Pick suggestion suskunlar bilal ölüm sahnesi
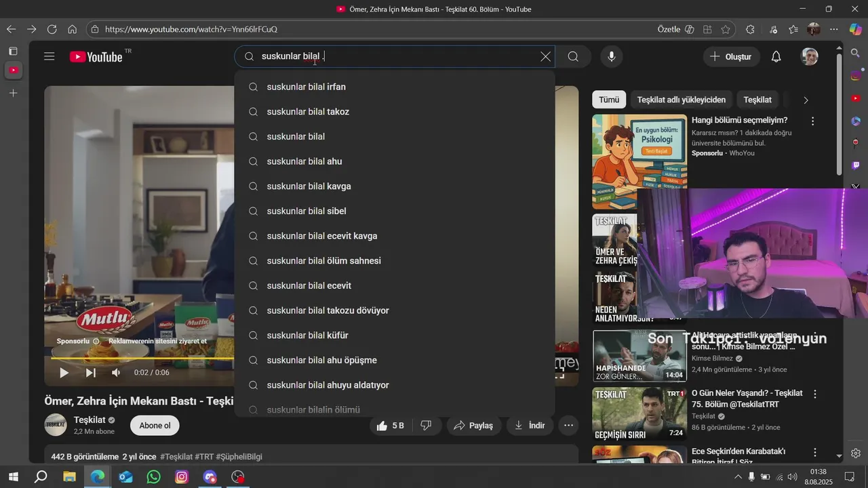 coord(395,261)
